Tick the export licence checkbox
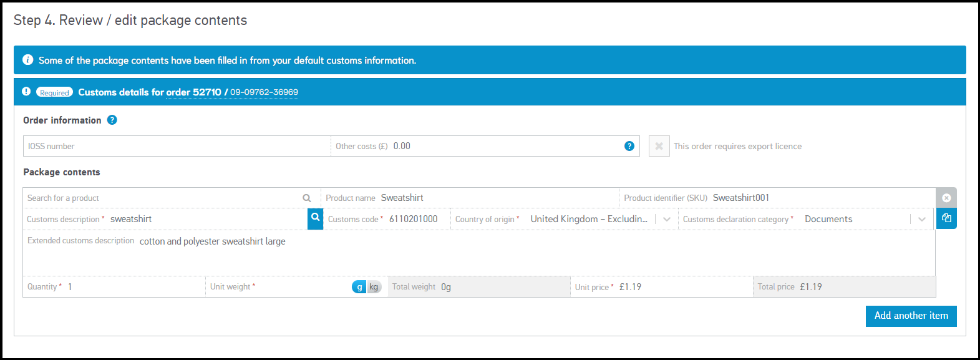The image size is (980, 360). (x=659, y=146)
